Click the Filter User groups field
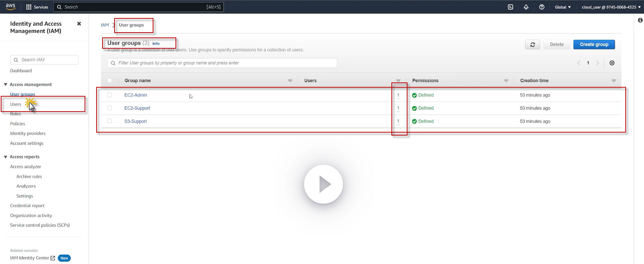Viewport: 644px width, 264px height. click(222, 63)
